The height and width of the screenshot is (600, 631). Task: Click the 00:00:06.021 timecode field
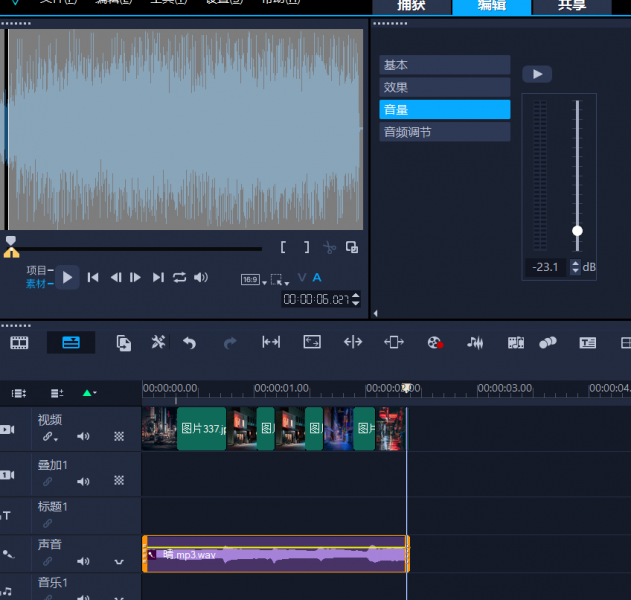click(x=316, y=299)
